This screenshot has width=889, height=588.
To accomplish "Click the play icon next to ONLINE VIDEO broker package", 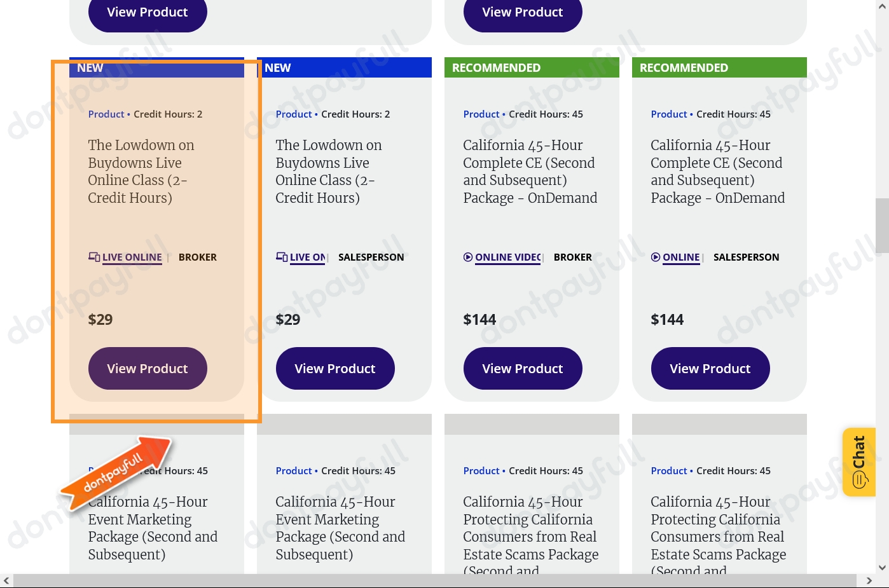I will tap(468, 257).
